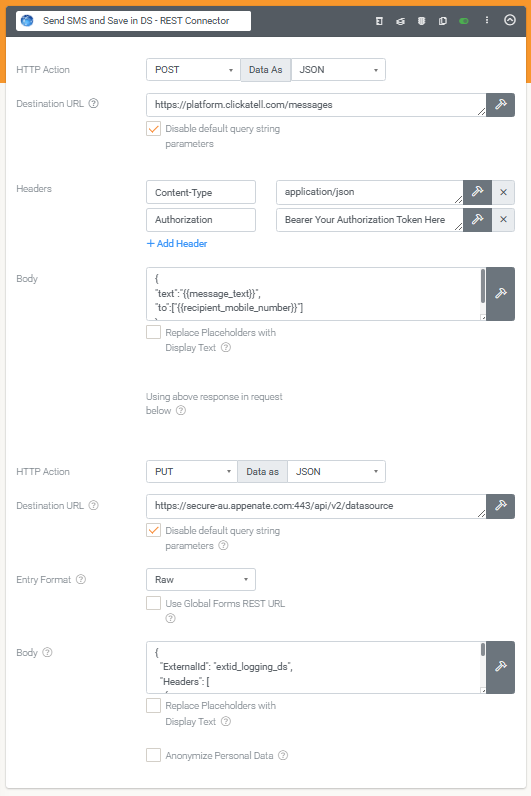Toggle the green connector enabled switch
531x796 pixels.
463,21
